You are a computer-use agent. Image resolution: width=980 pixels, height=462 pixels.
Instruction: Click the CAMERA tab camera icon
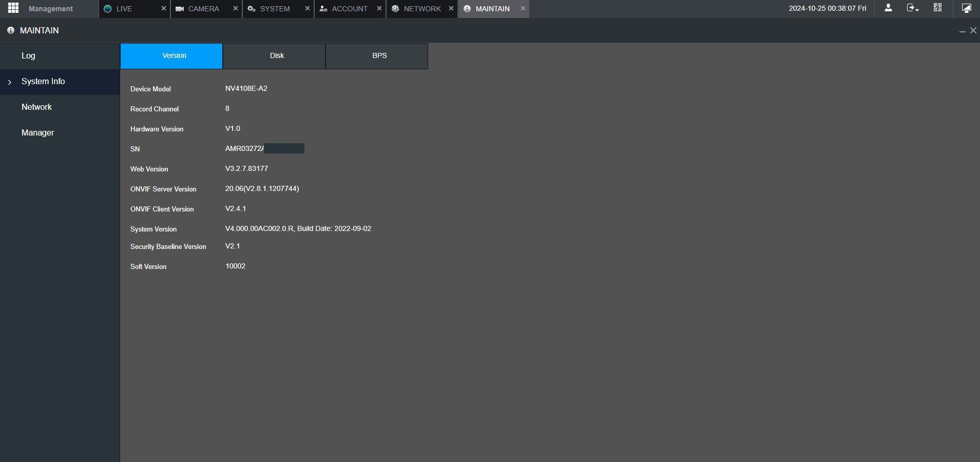tap(180, 9)
